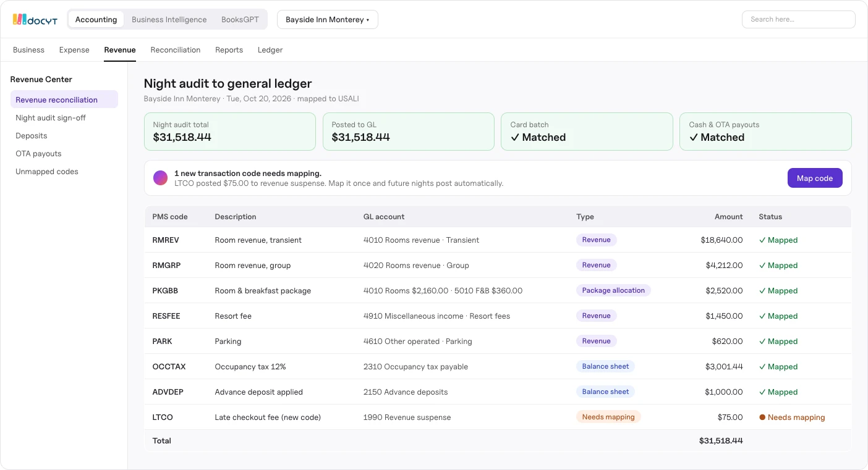Click Description column header
Viewport: 868px width, 470px height.
tap(236, 217)
